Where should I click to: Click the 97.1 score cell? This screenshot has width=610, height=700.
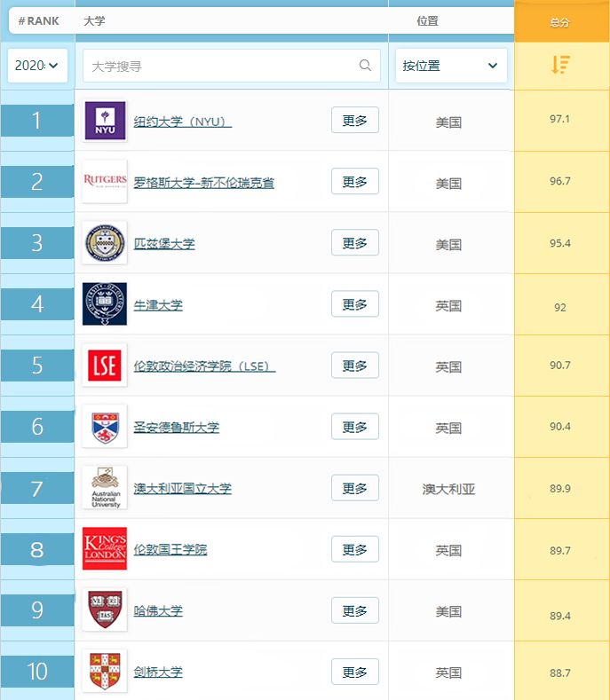560,119
